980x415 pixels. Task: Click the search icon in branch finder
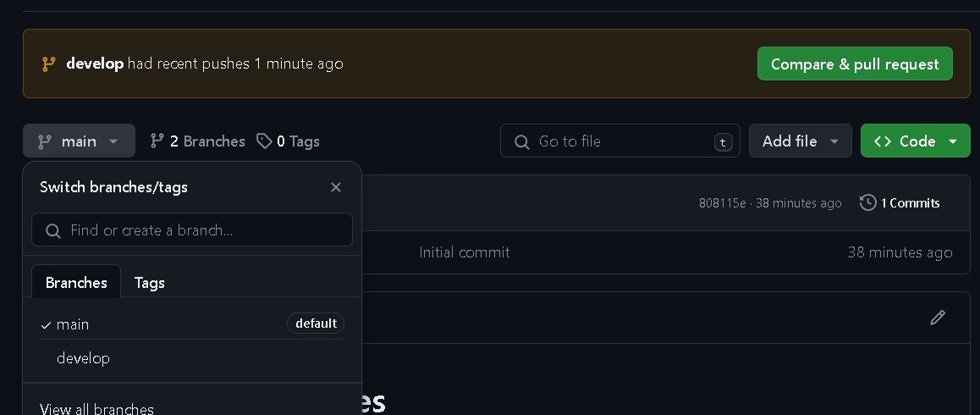coord(52,230)
